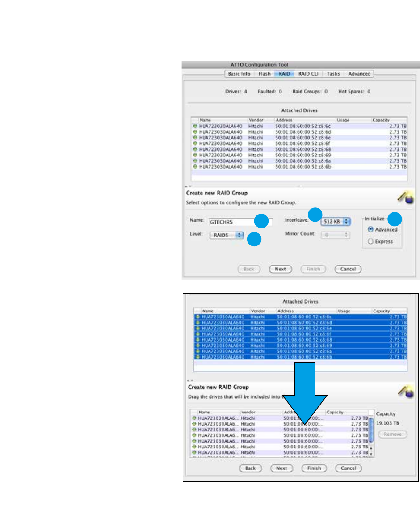The image size is (420, 523).
Task: Click wizard wand icon beside 'Select options' text
Action: (405, 197)
